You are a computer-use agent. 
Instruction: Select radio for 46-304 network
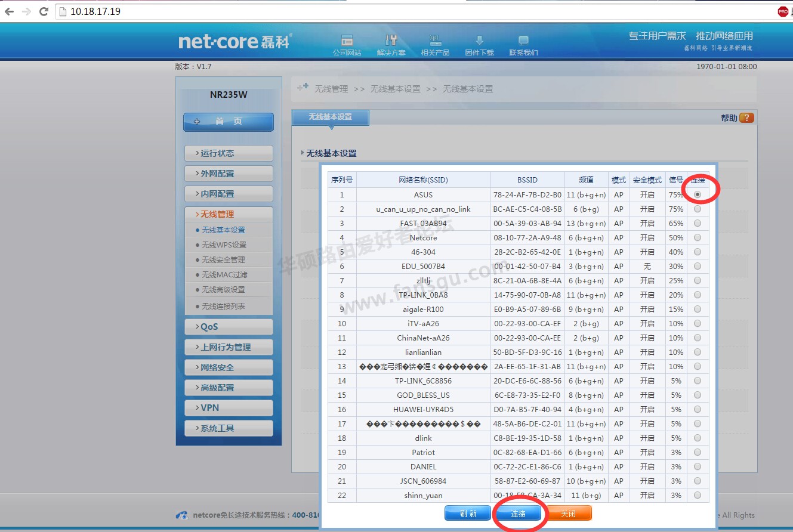tap(698, 252)
